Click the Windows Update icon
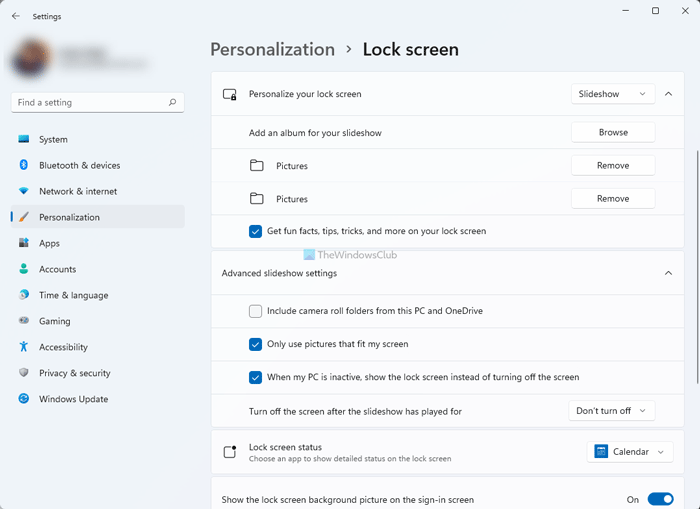This screenshot has height=509, width=700. [24, 400]
